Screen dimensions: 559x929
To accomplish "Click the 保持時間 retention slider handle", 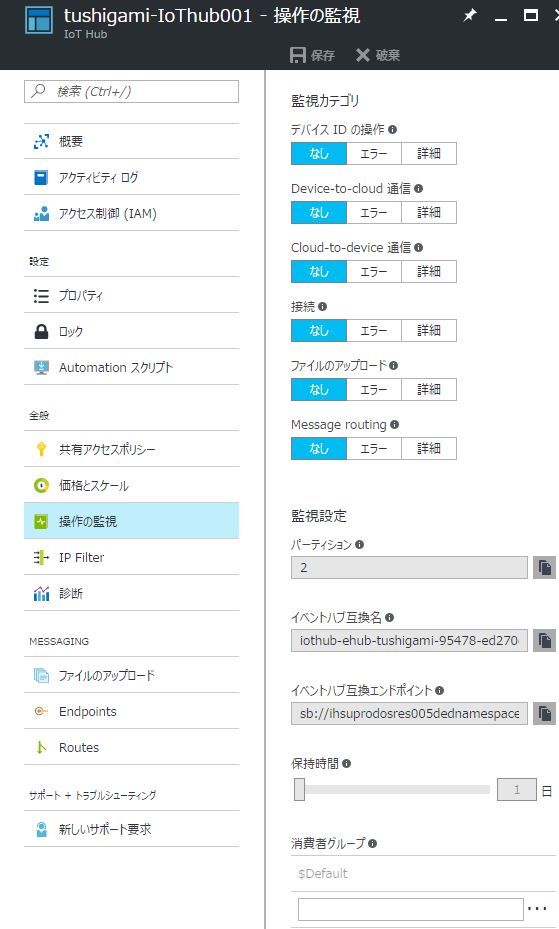I will click(300, 789).
